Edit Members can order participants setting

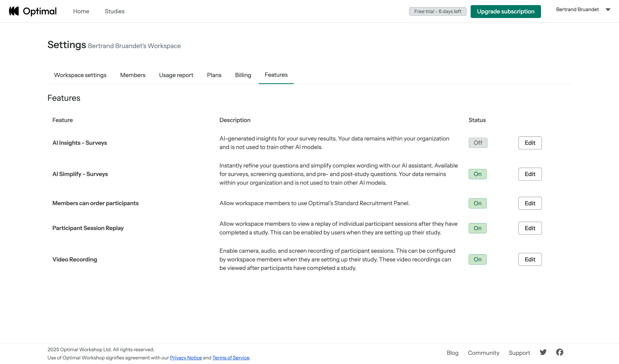coord(530,203)
